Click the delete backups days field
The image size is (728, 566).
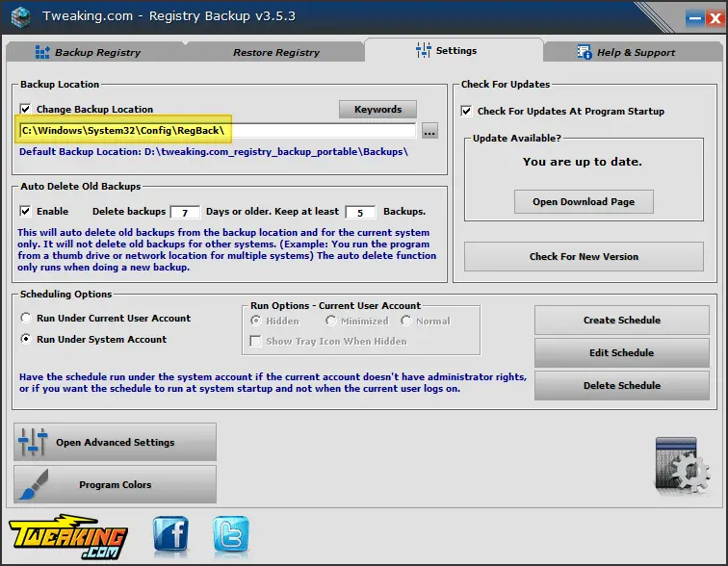(185, 213)
